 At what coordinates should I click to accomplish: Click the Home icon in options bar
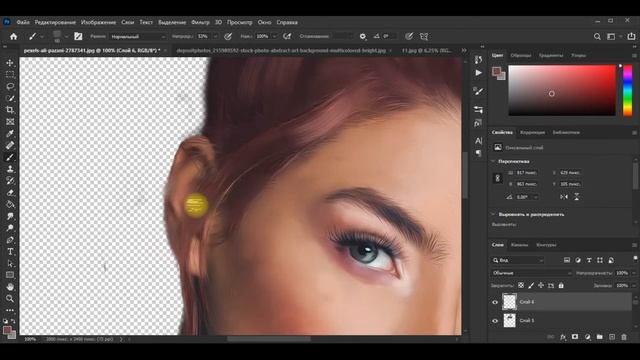click(x=13, y=36)
